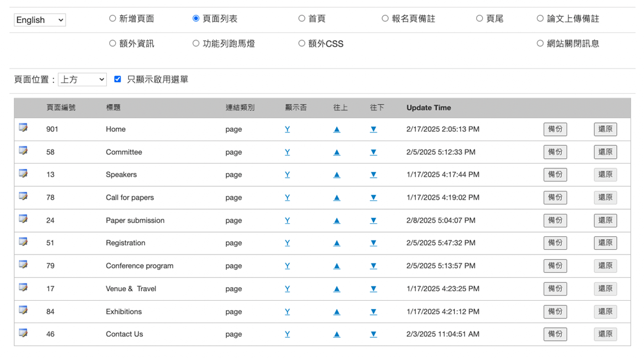Click timestamp 2/3/2025 11:04:51 AM
The image size is (644, 358).
point(443,334)
